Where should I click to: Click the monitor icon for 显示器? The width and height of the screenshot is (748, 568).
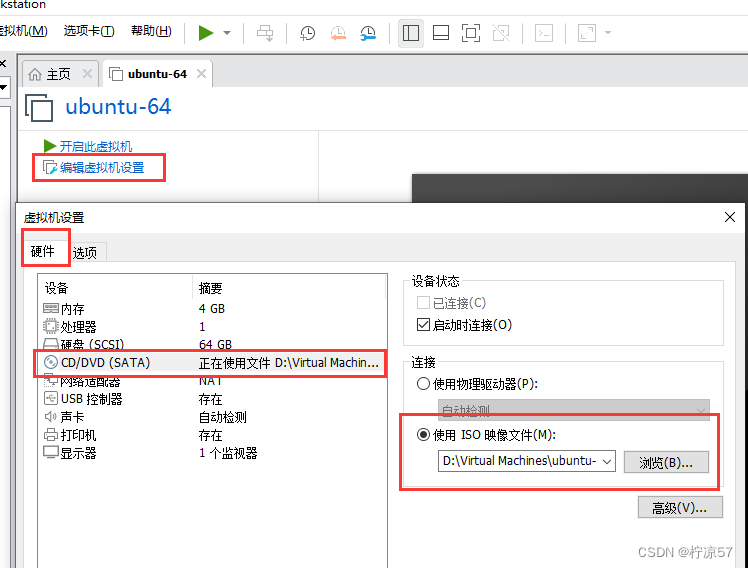tap(51, 452)
